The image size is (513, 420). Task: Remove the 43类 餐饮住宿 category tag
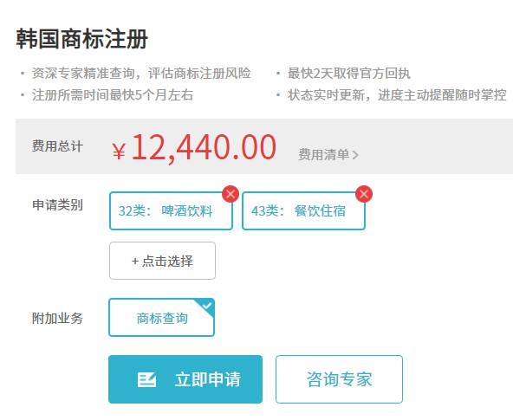[364, 194]
